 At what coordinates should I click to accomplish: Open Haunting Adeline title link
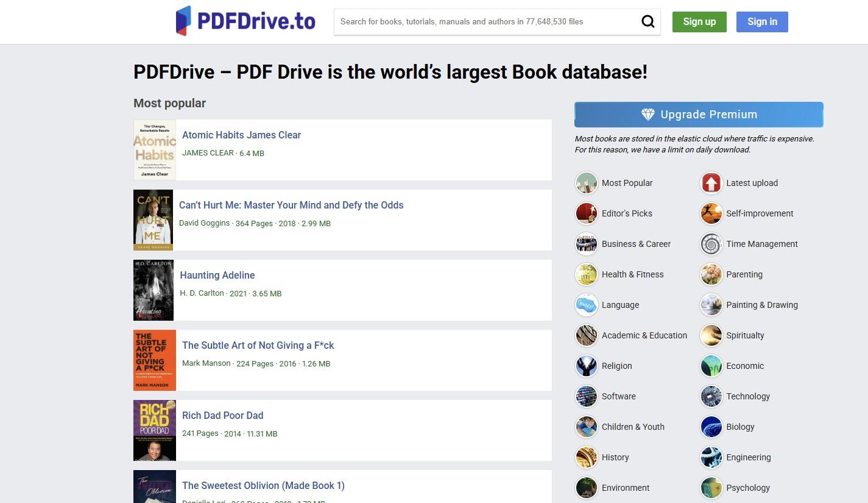tap(217, 275)
